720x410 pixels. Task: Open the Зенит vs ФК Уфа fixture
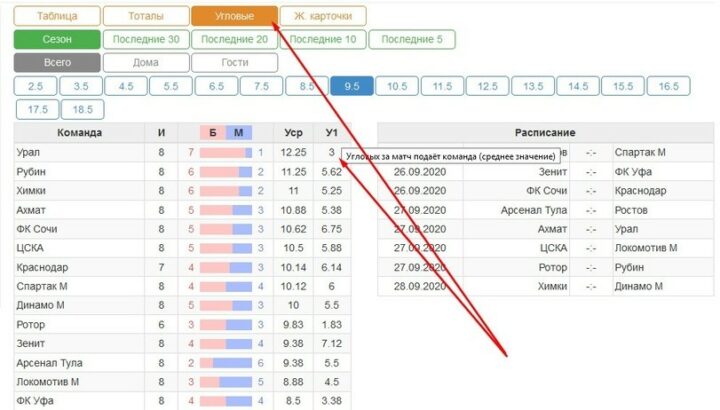(545, 172)
